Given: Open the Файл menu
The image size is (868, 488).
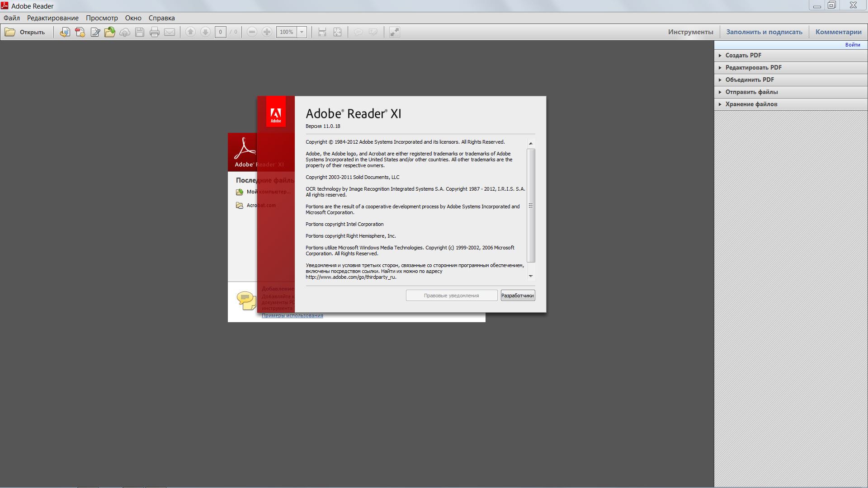Looking at the screenshot, I should 12,18.
